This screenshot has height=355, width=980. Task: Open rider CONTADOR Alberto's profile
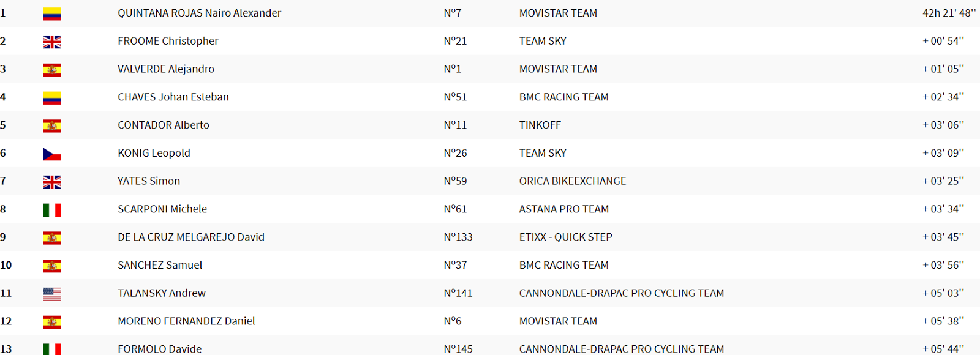[x=164, y=125]
